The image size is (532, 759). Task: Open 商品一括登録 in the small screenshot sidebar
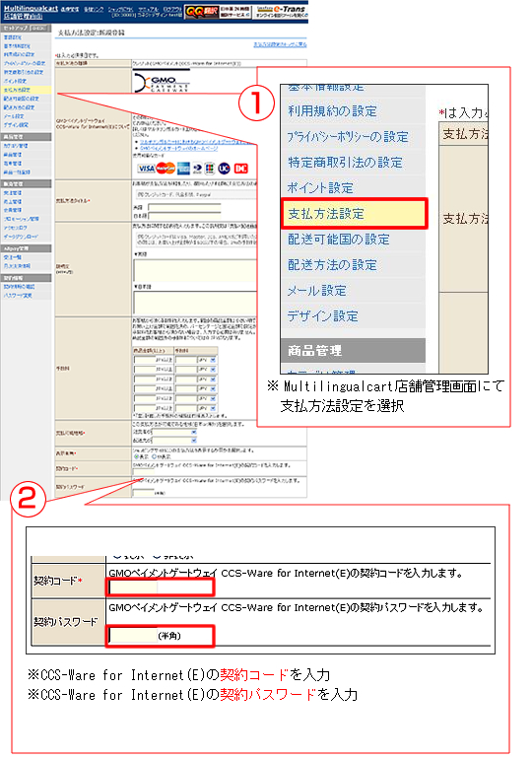[x=17, y=172]
